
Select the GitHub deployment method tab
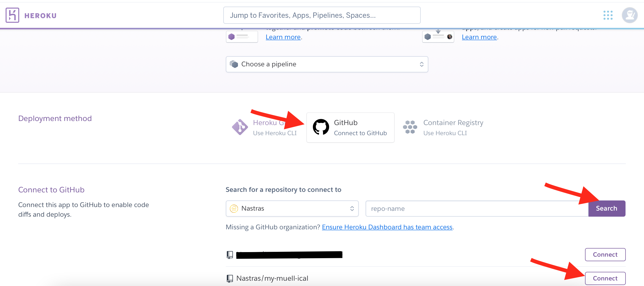(350, 128)
